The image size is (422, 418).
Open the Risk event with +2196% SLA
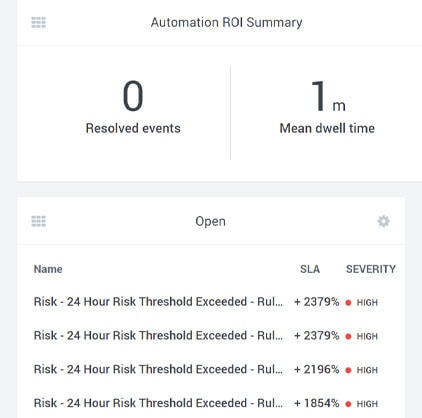158,369
